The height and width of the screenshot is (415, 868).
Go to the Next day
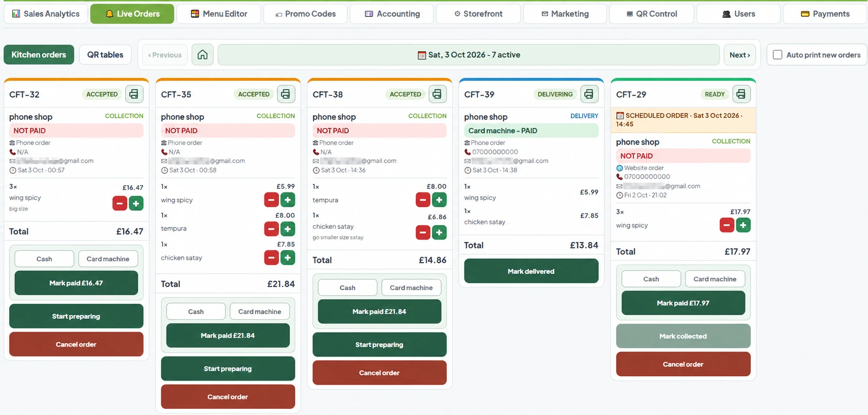click(740, 55)
